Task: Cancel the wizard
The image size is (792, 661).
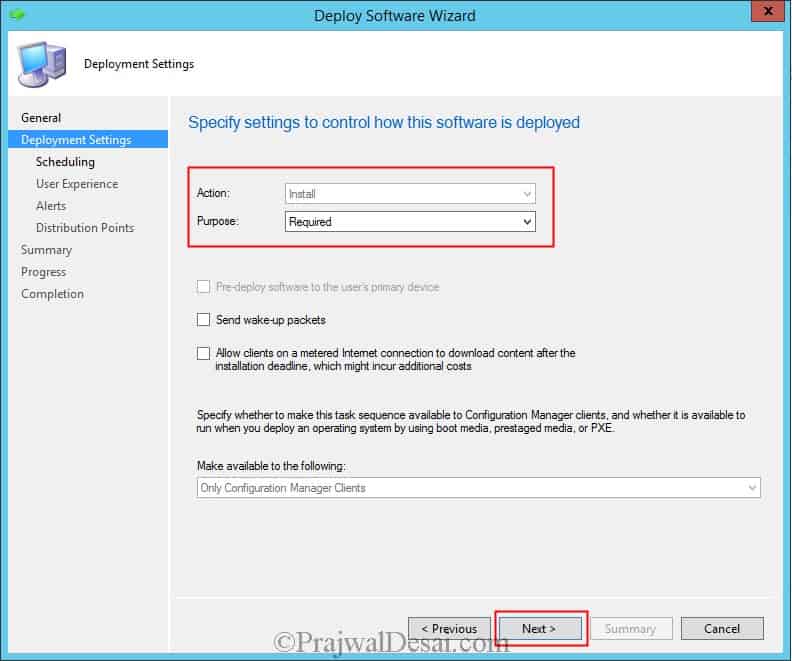Action: pos(722,629)
